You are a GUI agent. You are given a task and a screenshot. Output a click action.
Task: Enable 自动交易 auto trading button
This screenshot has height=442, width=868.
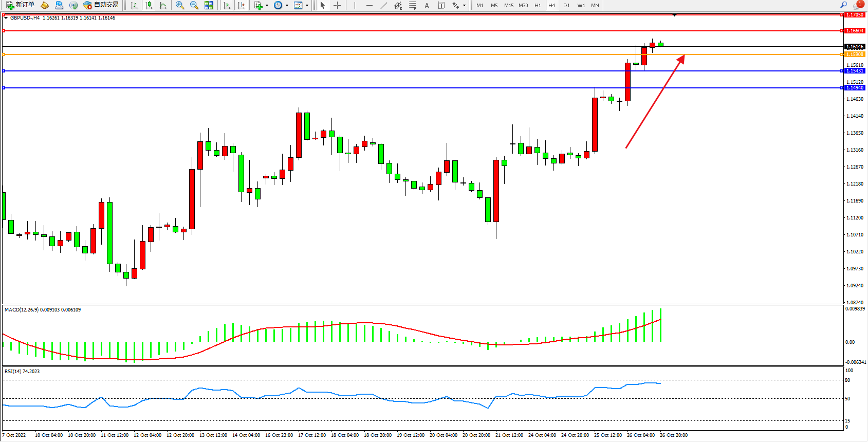tap(101, 5)
